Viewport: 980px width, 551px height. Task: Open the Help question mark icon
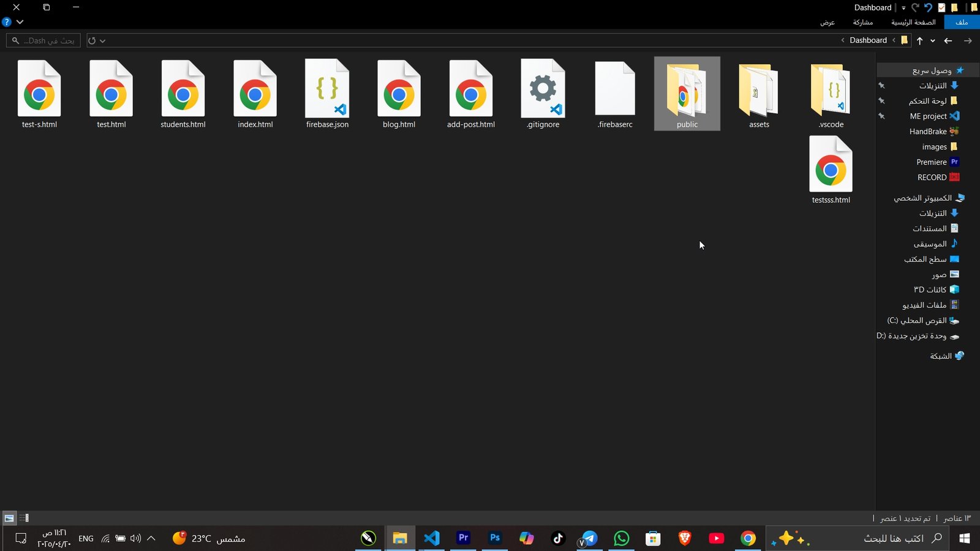tap(7, 22)
